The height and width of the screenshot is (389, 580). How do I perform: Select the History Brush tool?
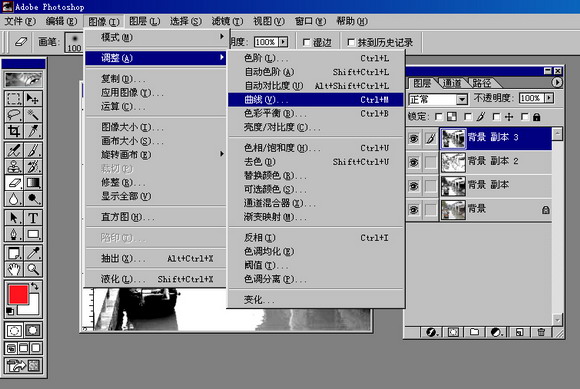coord(33,166)
